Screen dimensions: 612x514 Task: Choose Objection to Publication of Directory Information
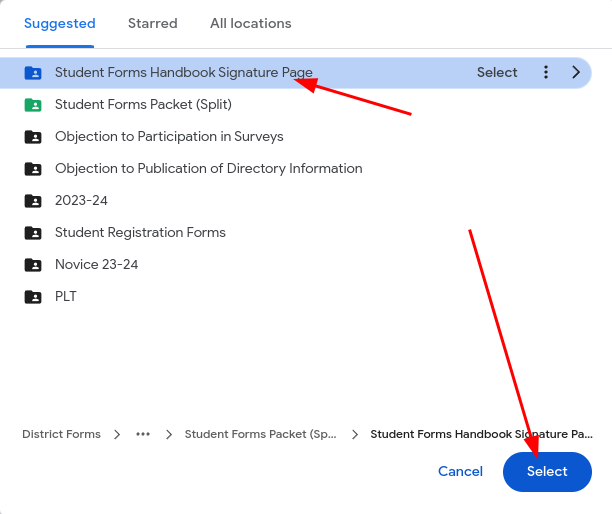[x=208, y=169]
